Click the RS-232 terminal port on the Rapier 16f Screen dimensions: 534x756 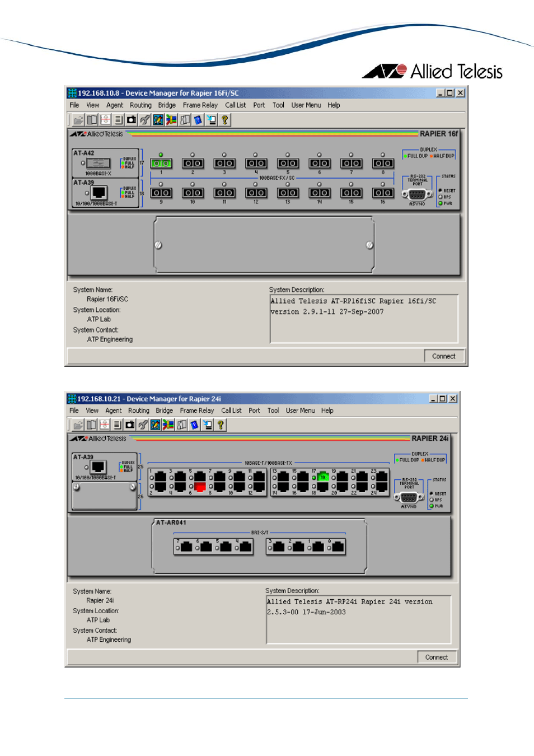pyautogui.click(x=418, y=194)
